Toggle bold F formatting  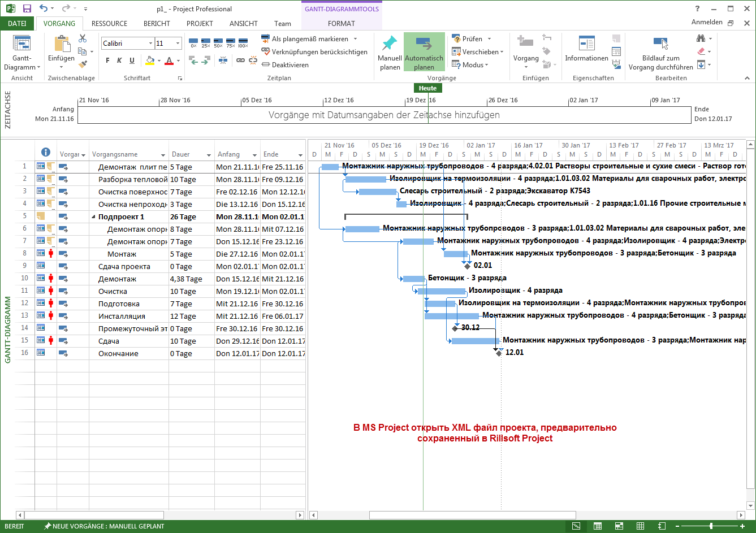[x=107, y=60]
